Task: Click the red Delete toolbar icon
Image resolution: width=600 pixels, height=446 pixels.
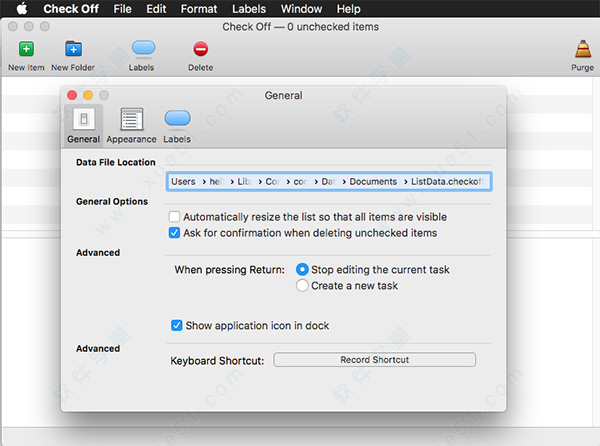Action: [201, 49]
